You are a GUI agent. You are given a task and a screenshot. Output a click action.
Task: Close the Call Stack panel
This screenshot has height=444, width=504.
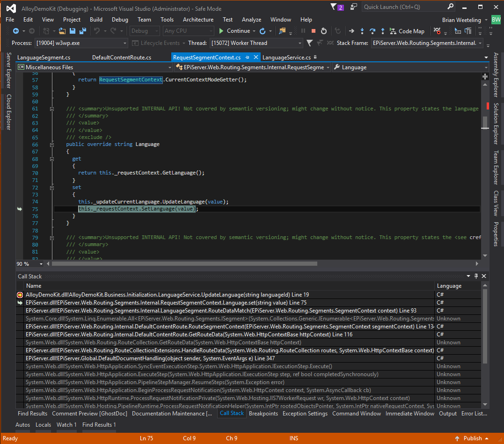tap(484, 276)
